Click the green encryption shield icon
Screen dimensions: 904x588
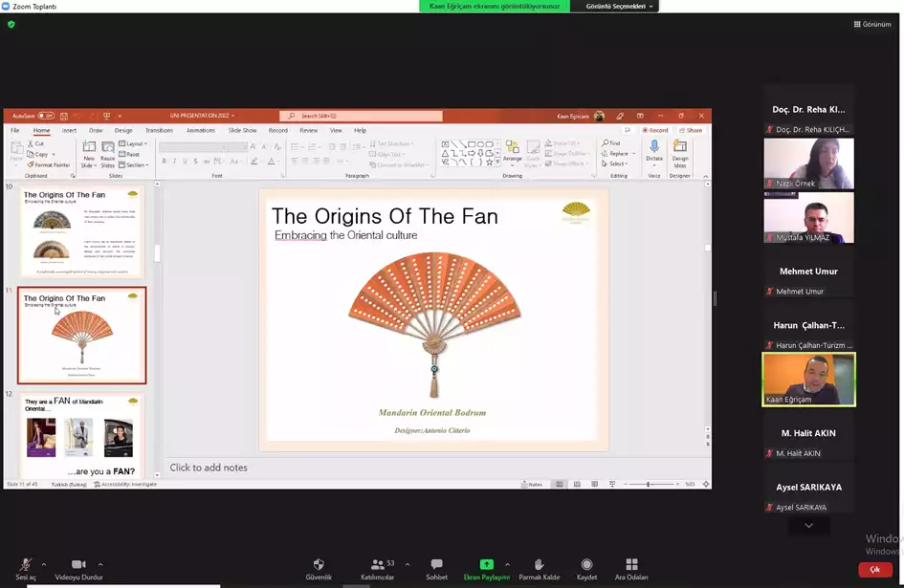(11, 24)
